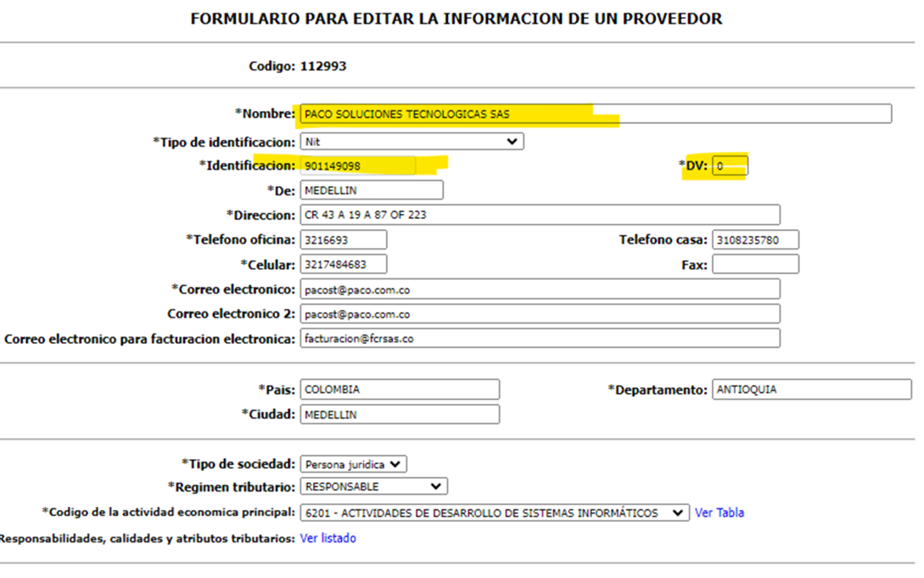Open the Tipo de sociedad dropdown
This screenshot has width=924, height=578.
354,464
